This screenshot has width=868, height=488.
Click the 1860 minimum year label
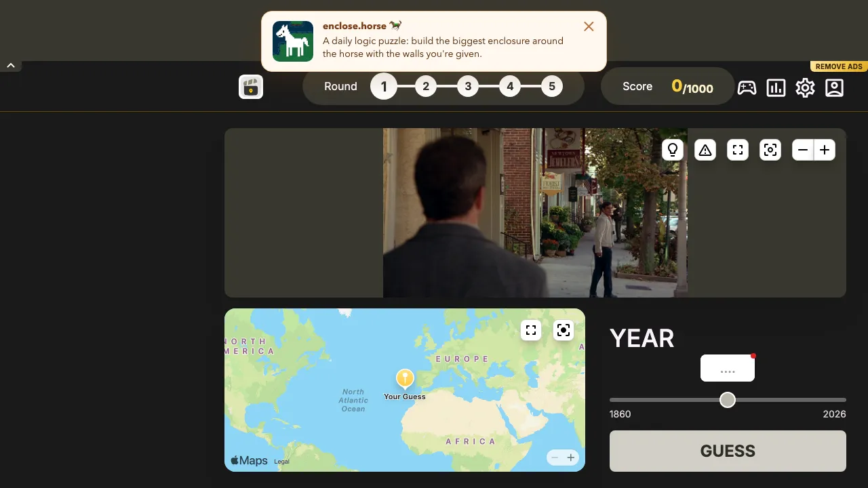tap(620, 414)
